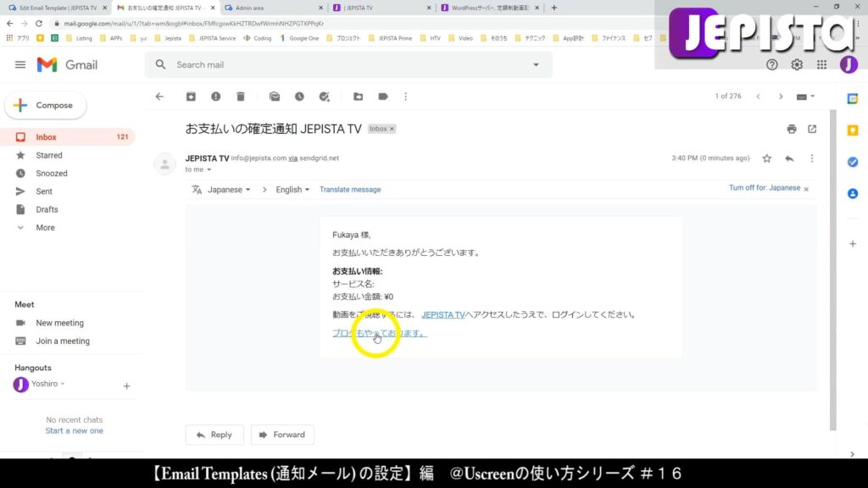Open the input tools selector dropdown
868x488 pixels.
point(805,97)
